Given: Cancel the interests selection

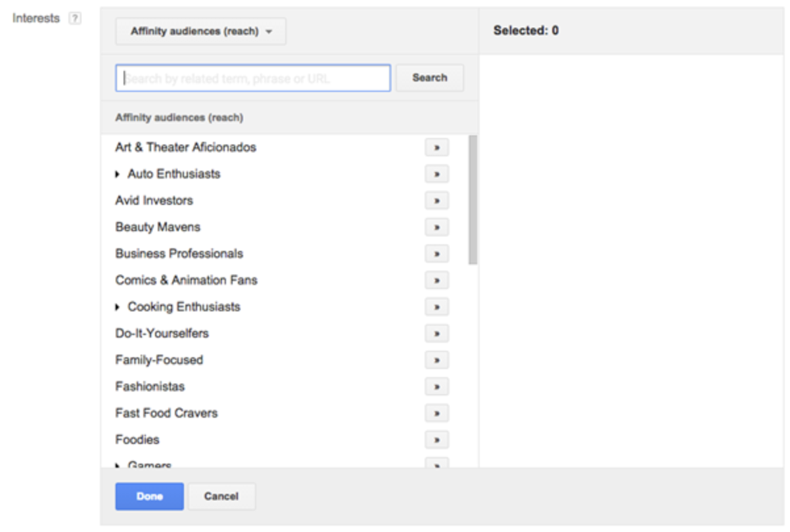Looking at the screenshot, I should pyautogui.click(x=221, y=497).
